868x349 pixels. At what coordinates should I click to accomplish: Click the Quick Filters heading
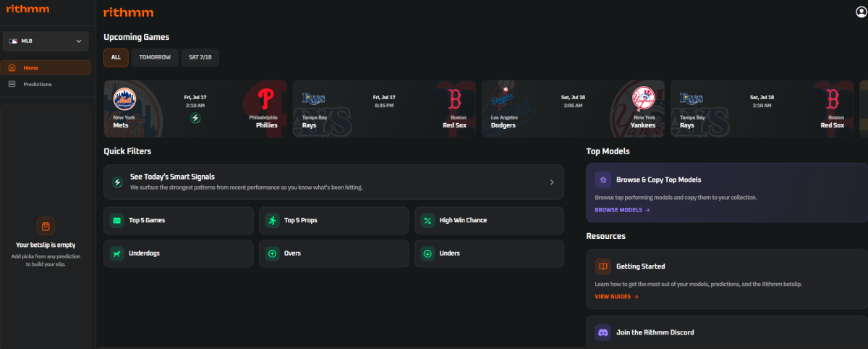127,151
